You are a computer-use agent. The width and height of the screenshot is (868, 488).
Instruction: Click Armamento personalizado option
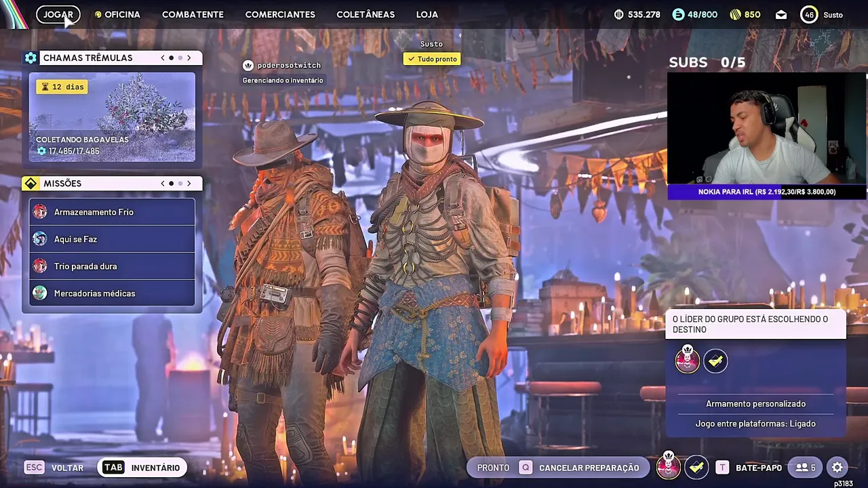coord(755,404)
